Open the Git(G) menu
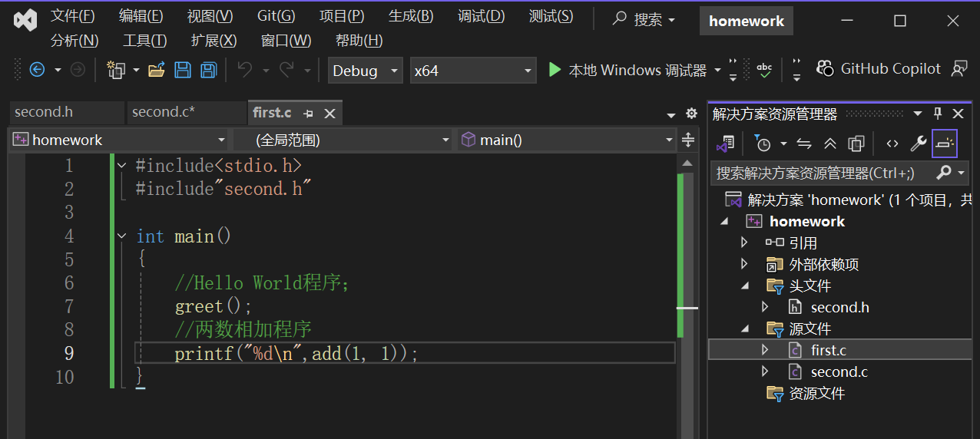980x439 pixels. coord(276,16)
